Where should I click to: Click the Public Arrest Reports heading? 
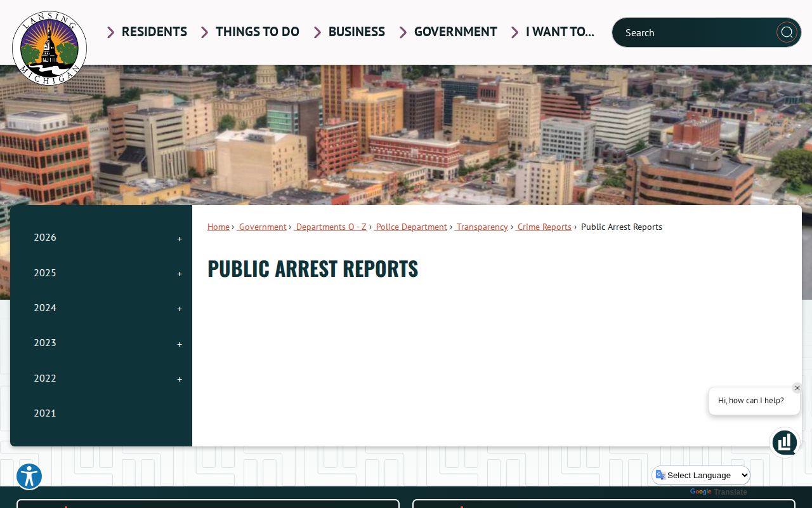pyautogui.click(x=313, y=269)
